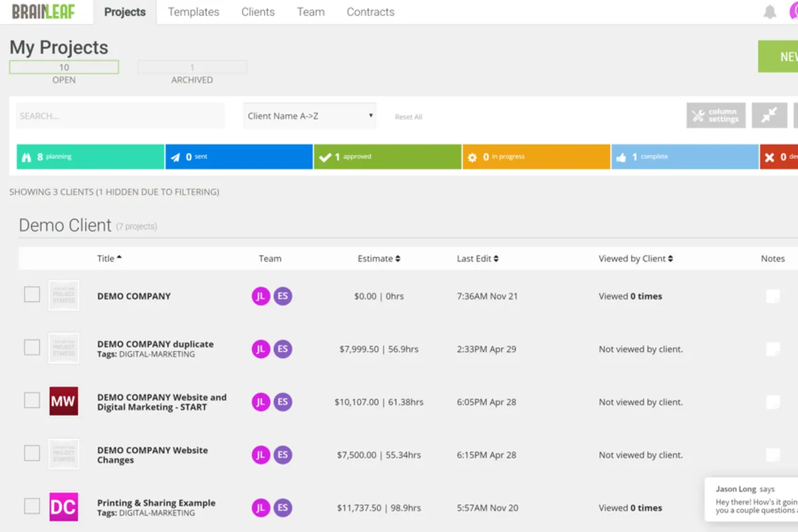
Task: Click the Reset All link
Action: point(408,117)
